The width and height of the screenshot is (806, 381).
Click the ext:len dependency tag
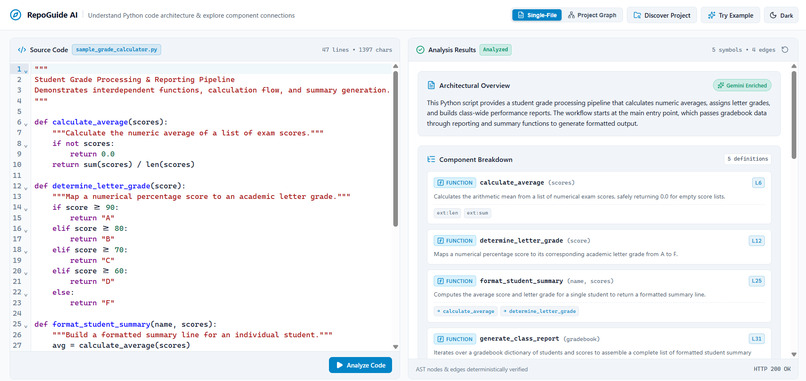click(x=447, y=213)
